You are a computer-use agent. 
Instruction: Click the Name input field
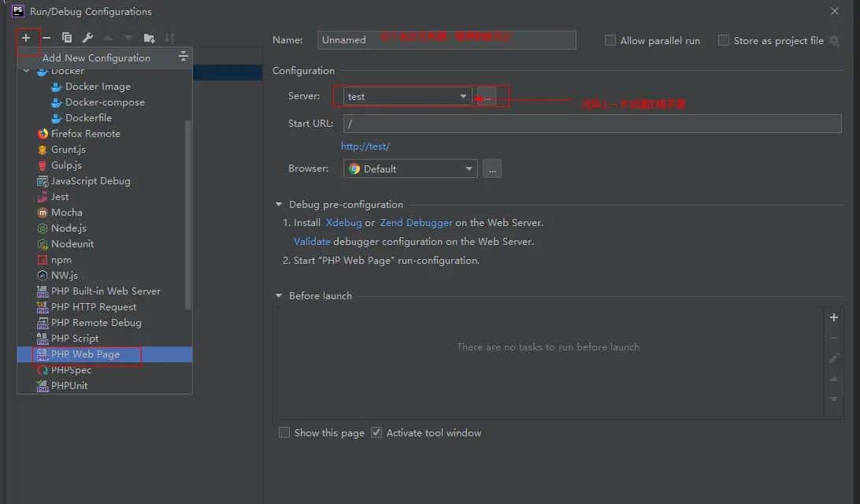[x=445, y=39]
